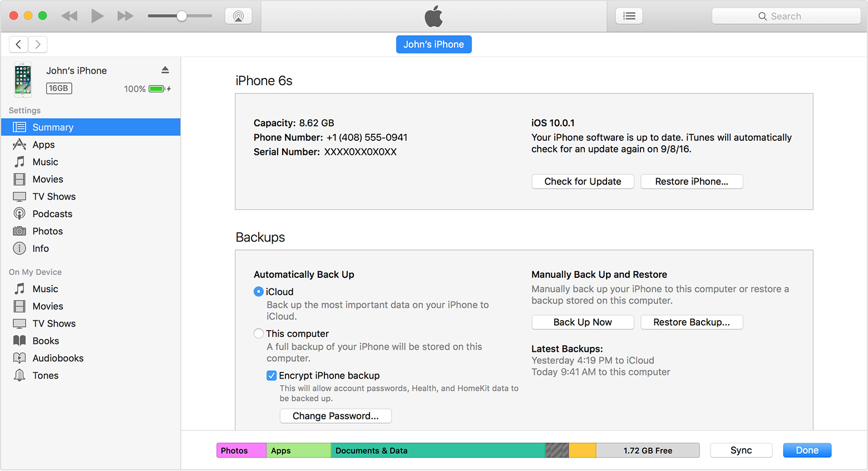The image size is (868, 471).
Task: Click Check for Update
Action: (x=582, y=181)
